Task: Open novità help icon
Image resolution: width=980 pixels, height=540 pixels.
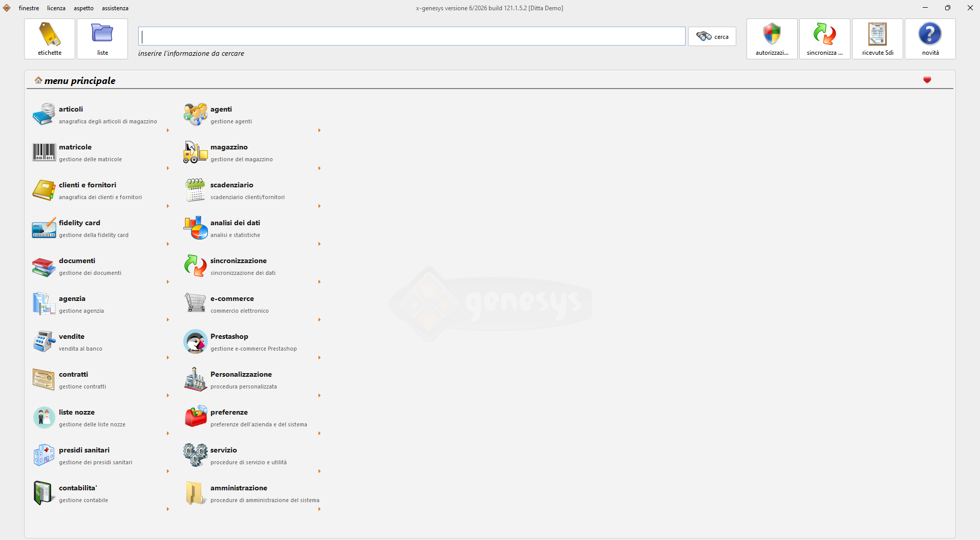Action: click(930, 39)
